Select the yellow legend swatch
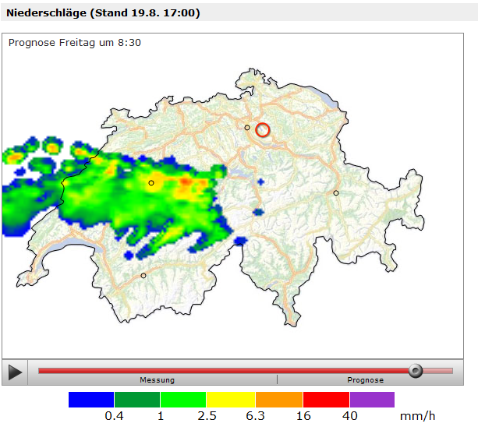 pos(232,400)
